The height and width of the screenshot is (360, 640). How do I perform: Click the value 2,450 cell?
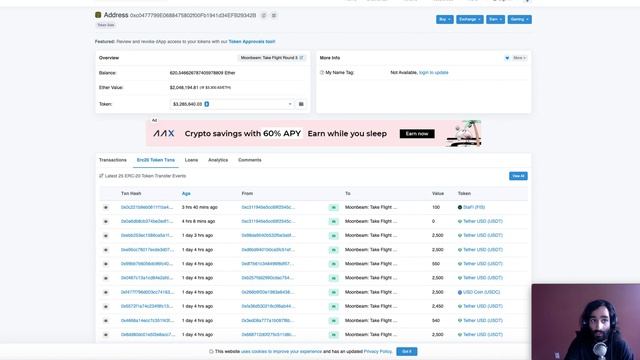click(x=438, y=306)
